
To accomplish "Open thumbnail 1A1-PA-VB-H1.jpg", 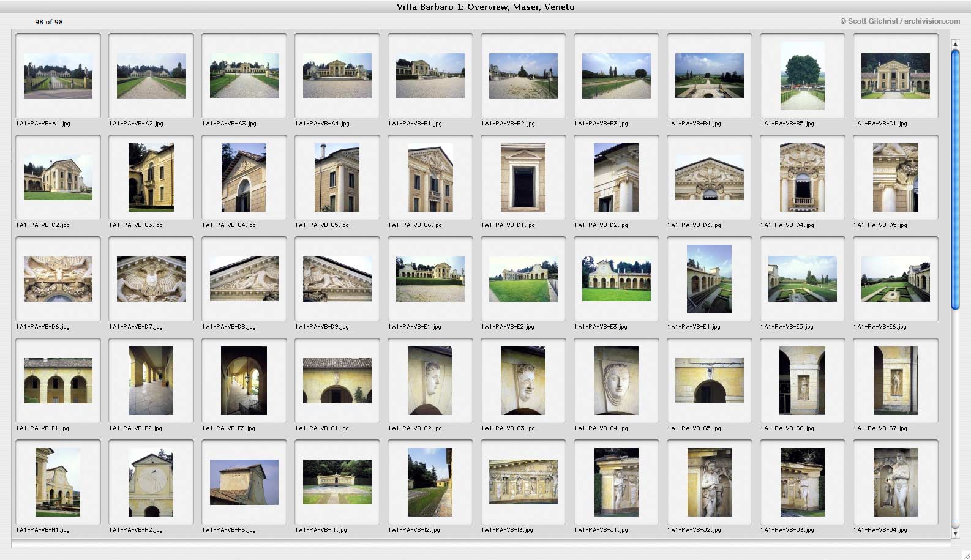I will 58,482.
